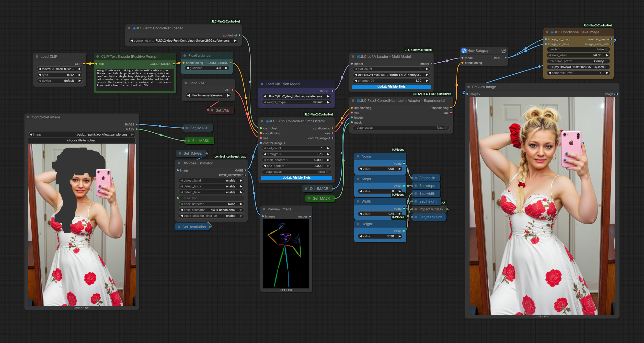Collapse Load Diffusion Model node via title dot
The image size is (644, 343).
(x=262, y=84)
